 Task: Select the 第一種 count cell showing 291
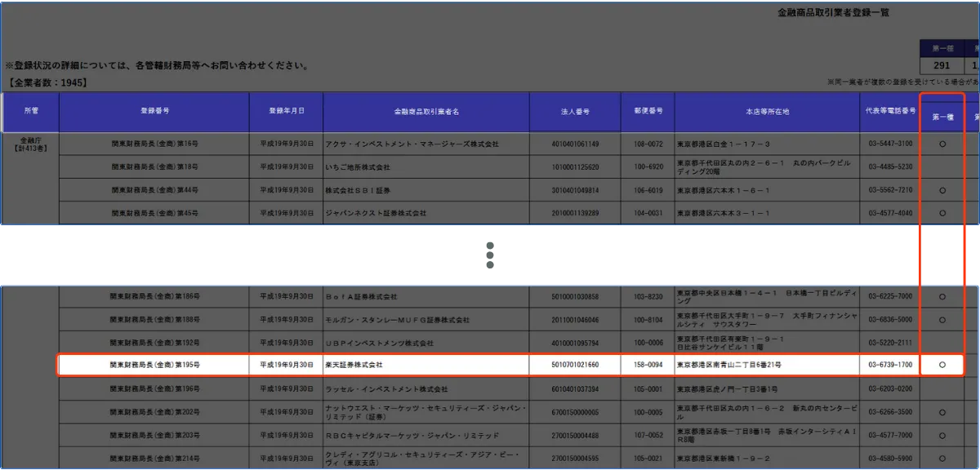[x=942, y=67]
